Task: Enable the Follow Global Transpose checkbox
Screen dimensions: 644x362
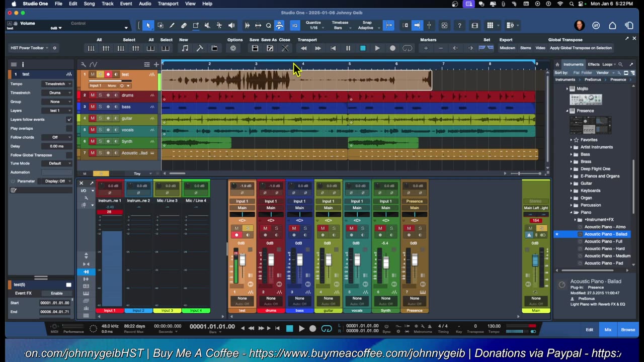Action: (x=69, y=155)
